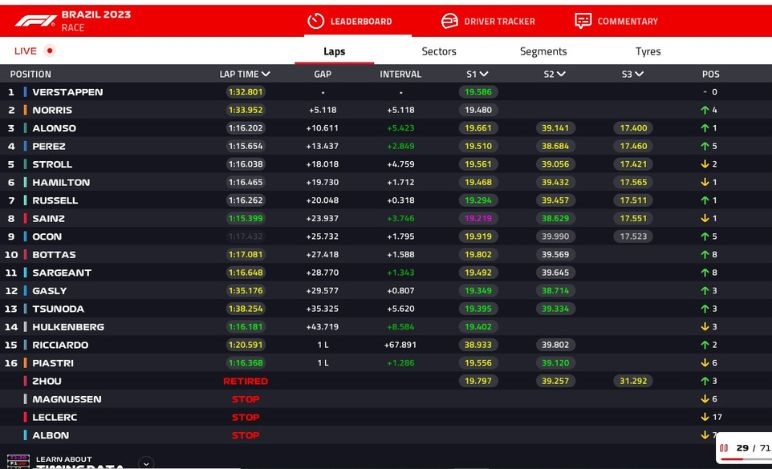Image resolution: width=772 pixels, height=469 pixels.
Task: Click the red LIVE indicator dot
Action: click(x=49, y=51)
